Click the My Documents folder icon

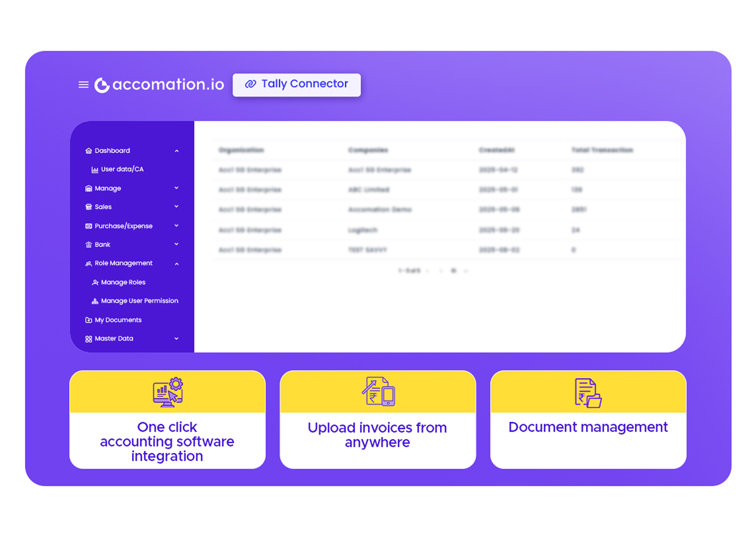point(89,320)
